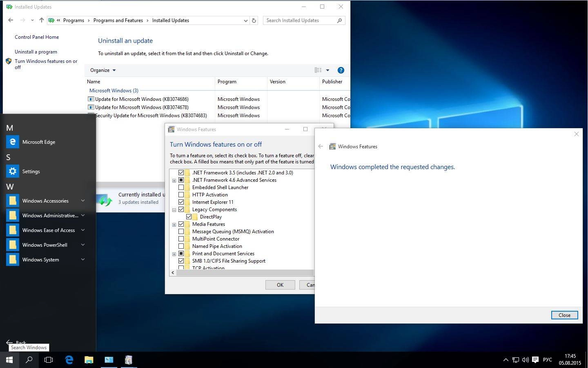Open Windows Accessories folder icon

[13, 201]
